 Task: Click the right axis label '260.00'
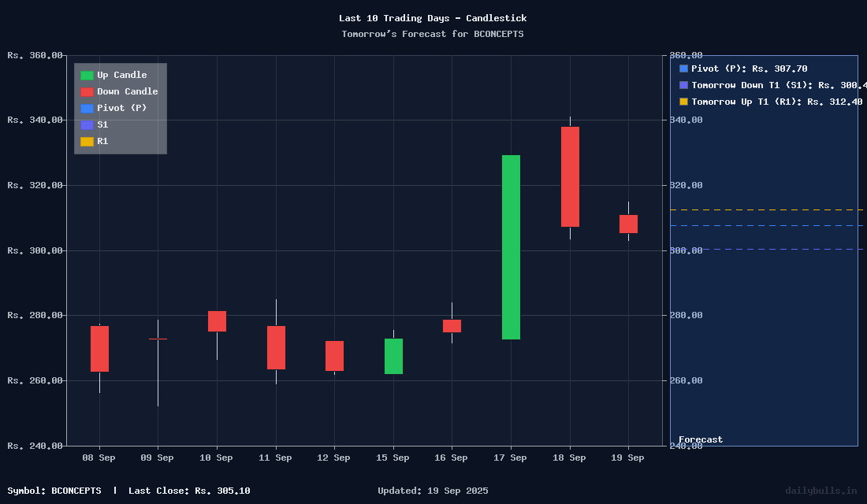pyautogui.click(x=687, y=380)
